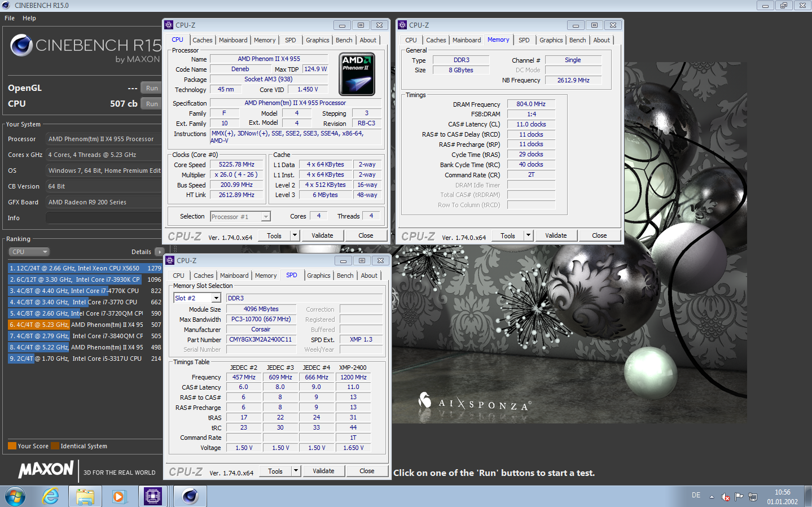This screenshot has height=507, width=812.
Task: Click the muted volume tray icon
Action: click(726, 497)
